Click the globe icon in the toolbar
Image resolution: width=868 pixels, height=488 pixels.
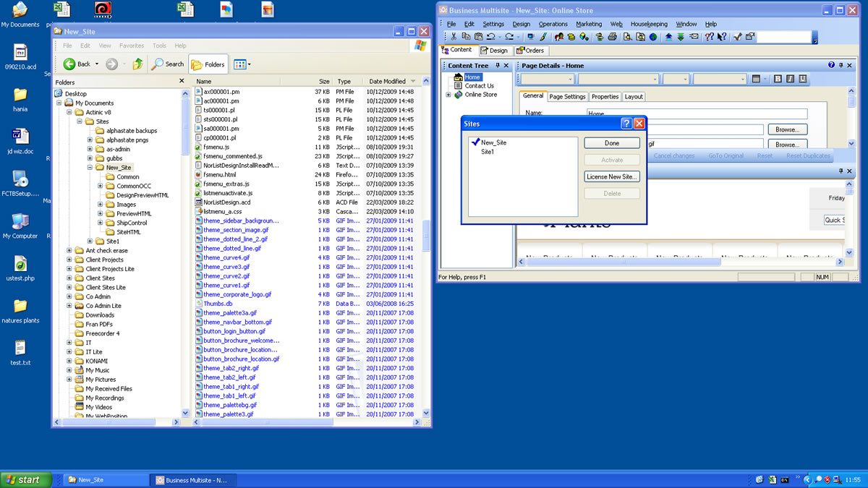tap(653, 37)
